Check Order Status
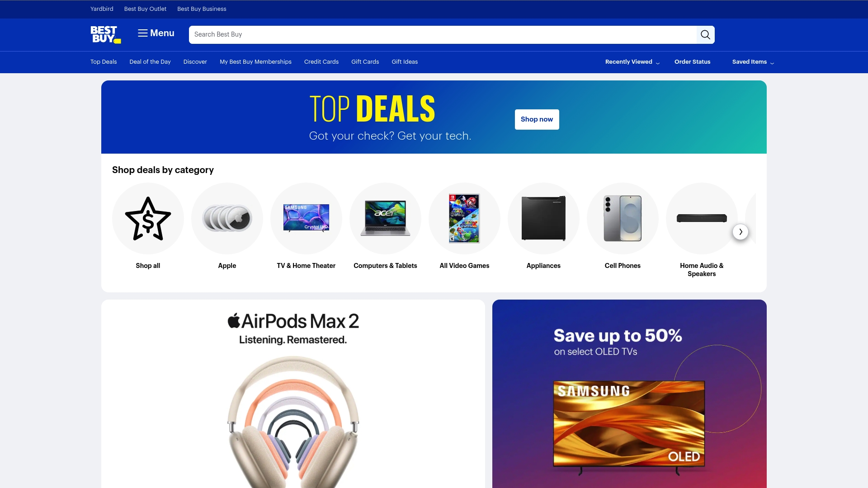Image resolution: width=868 pixels, height=488 pixels. [692, 62]
